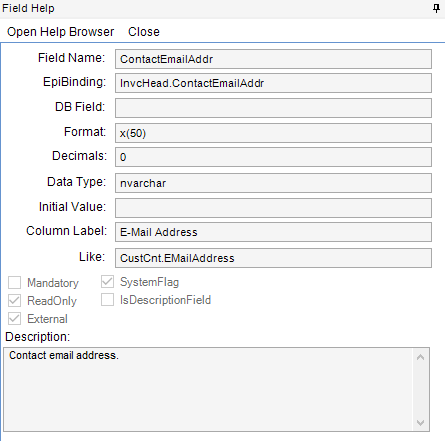Toggle the Mandatory checkbox
The image size is (445, 441).
coord(15,283)
